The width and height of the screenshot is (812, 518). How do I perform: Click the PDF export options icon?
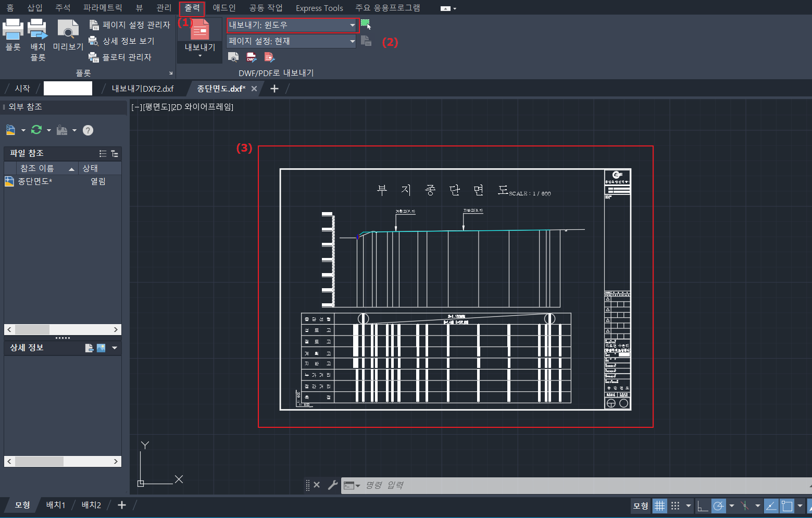tap(269, 57)
